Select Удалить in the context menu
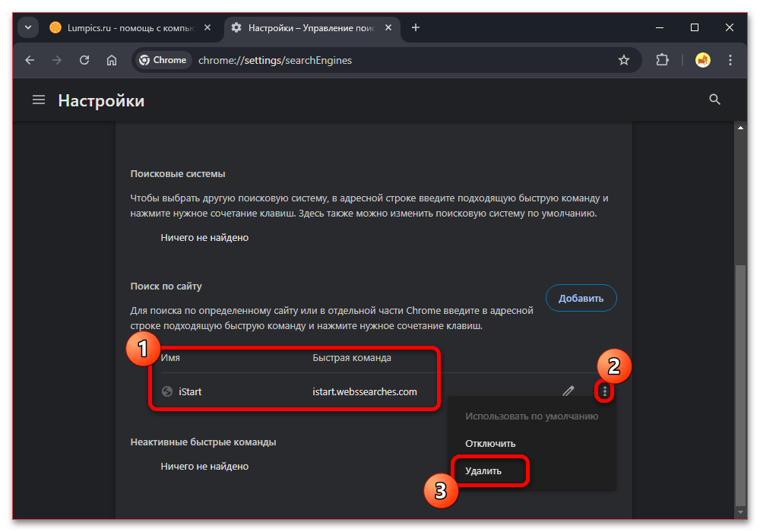 coord(483,471)
